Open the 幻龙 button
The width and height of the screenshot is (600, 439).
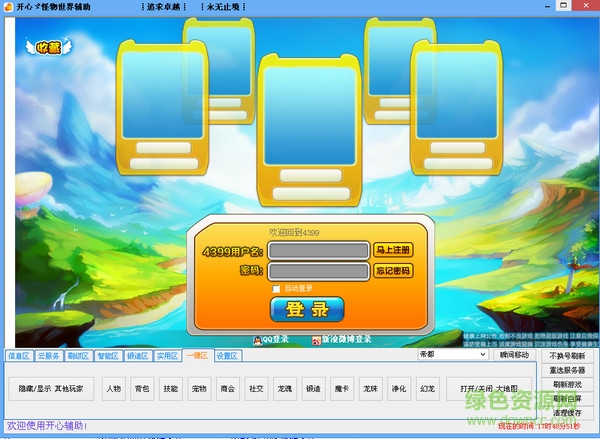(x=427, y=388)
